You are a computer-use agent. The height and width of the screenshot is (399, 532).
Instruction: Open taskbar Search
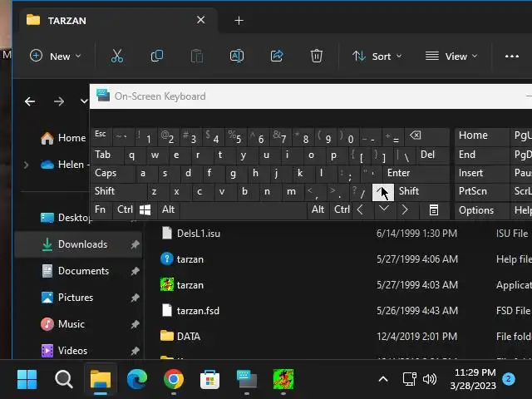[x=64, y=379]
